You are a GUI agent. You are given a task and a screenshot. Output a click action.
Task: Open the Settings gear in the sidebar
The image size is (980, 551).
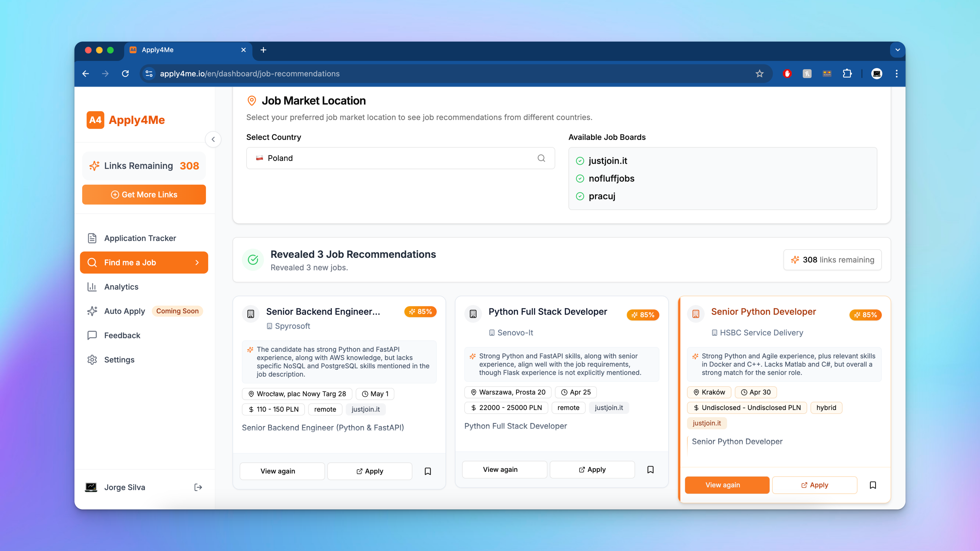click(x=92, y=360)
